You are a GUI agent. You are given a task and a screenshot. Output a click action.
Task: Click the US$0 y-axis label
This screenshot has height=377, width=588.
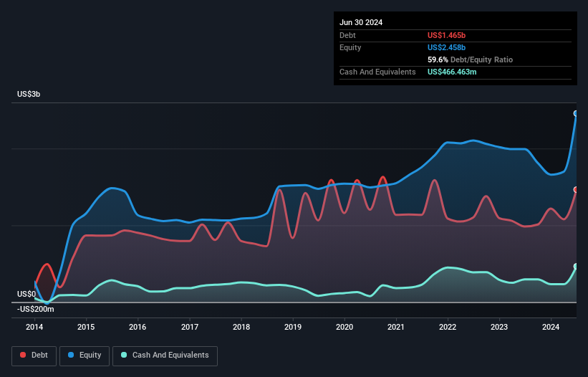pos(26,294)
